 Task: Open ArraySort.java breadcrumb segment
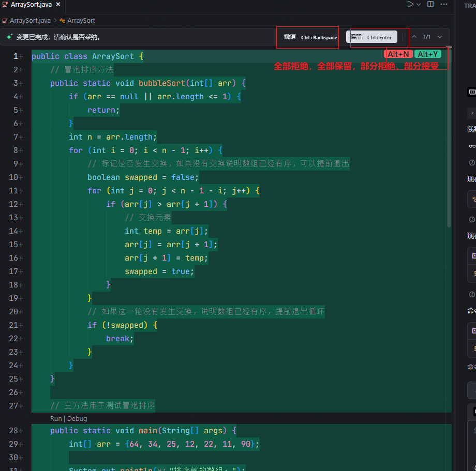click(x=30, y=21)
